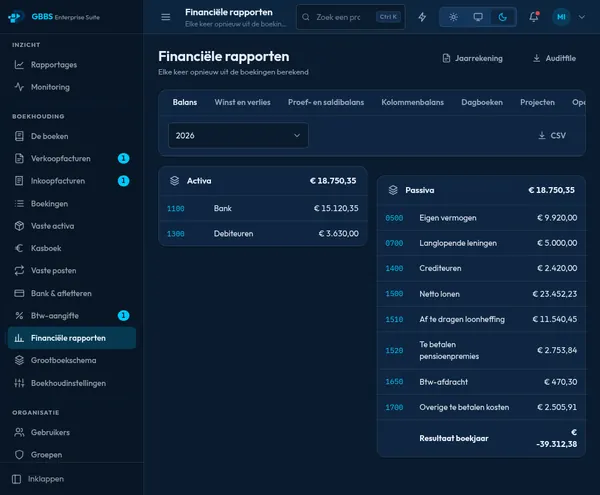Screen dimensions: 600x495
Task: Switch to Kolommenbalans tab
Action: click(412, 102)
